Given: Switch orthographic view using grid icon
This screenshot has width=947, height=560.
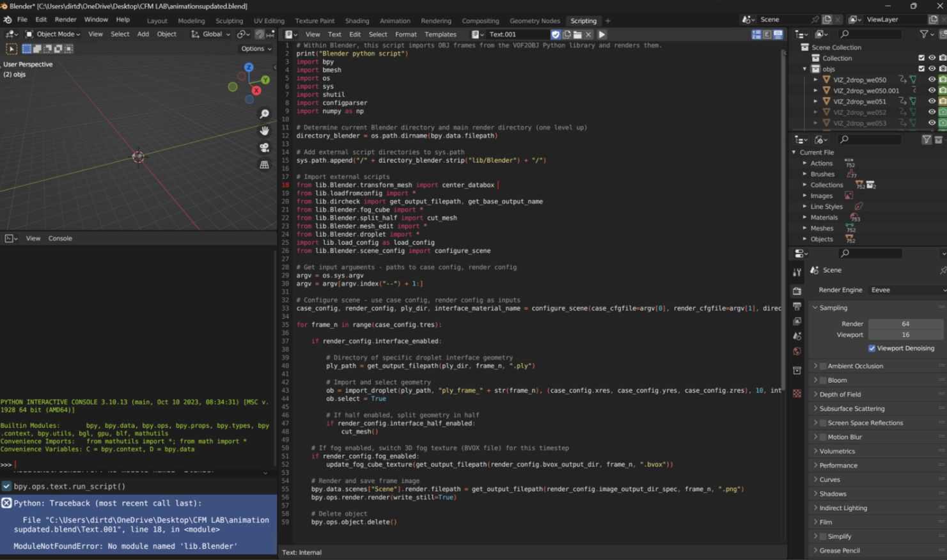Looking at the screenshot, I should tap(264, 164).
